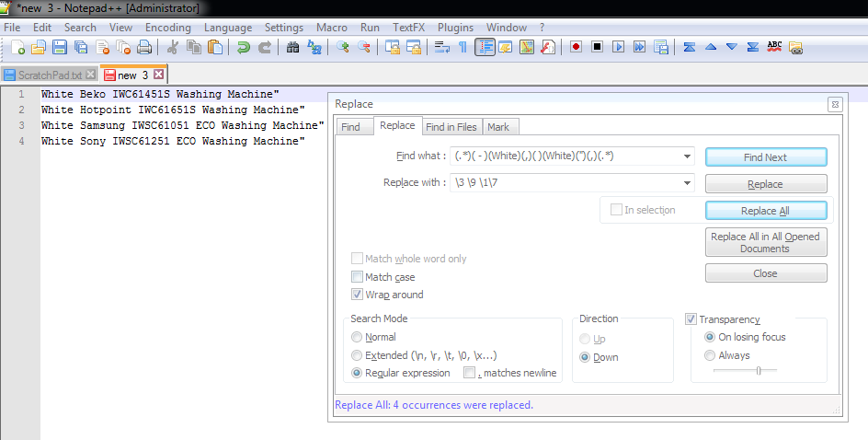Select On losing focus transparency option
This screenshot has height=440, width=868.
point(710,337)
